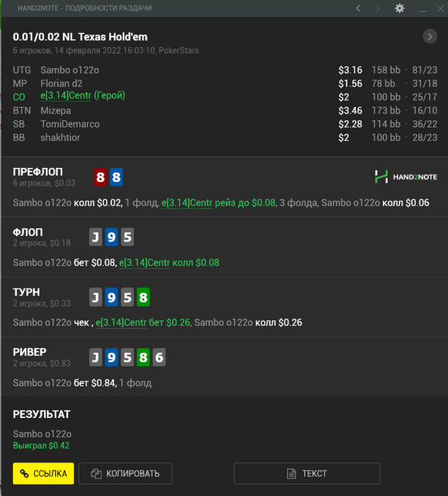This screenshot has height=496, width=448.
Task: Click the green 8 turn card
Action: coord(143,297)
